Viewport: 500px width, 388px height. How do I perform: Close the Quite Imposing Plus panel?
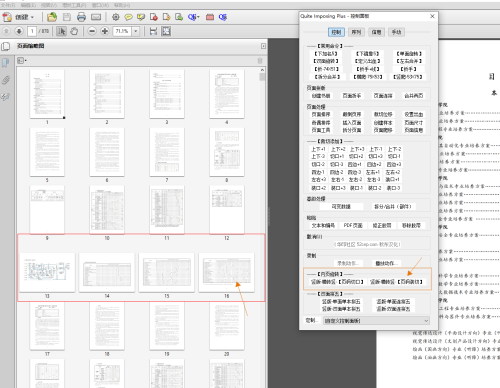432,16
